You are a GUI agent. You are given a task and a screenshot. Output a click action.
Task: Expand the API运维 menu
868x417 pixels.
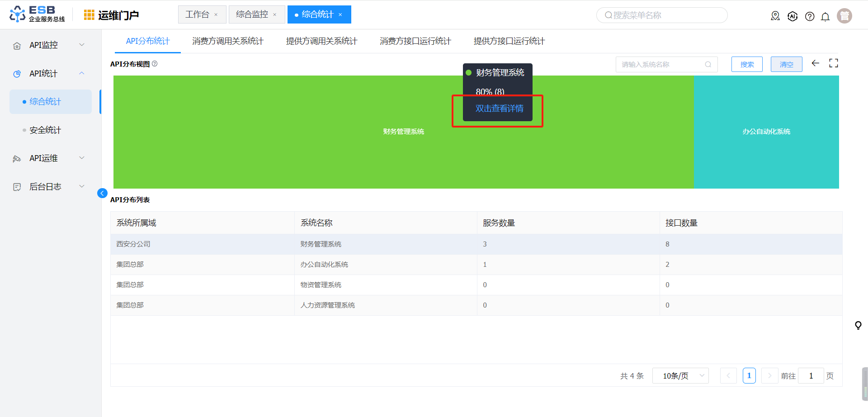point(49,158)
